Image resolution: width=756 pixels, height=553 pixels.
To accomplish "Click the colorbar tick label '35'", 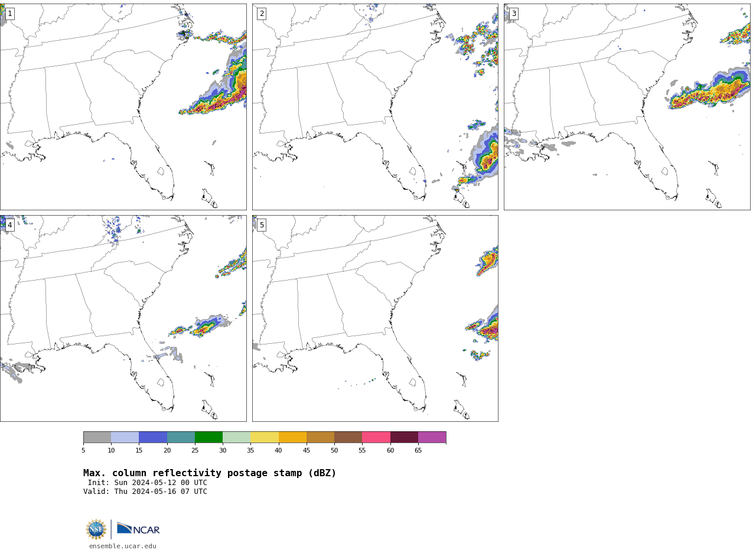I will point(250,451).
